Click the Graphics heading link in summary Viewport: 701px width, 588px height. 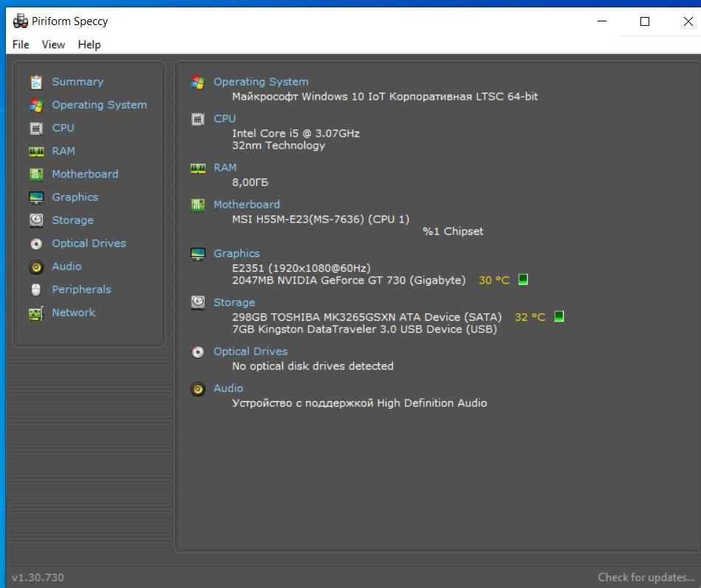[x=236, y=253]
